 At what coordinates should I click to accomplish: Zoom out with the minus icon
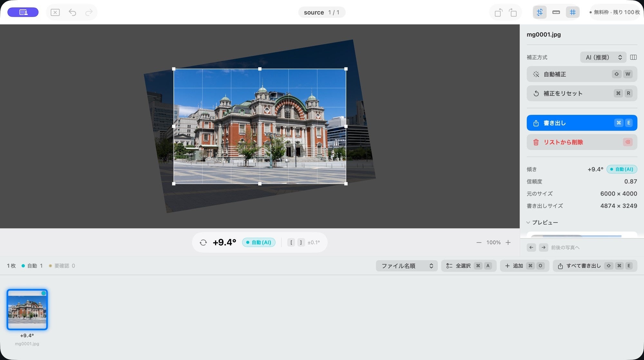(479, 243)
